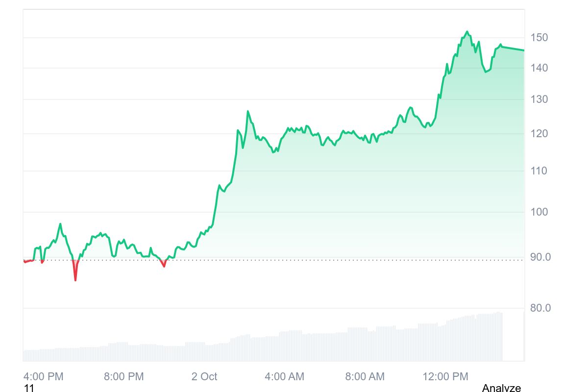
Task: Click the 110 price axis label
Action: 539,171
